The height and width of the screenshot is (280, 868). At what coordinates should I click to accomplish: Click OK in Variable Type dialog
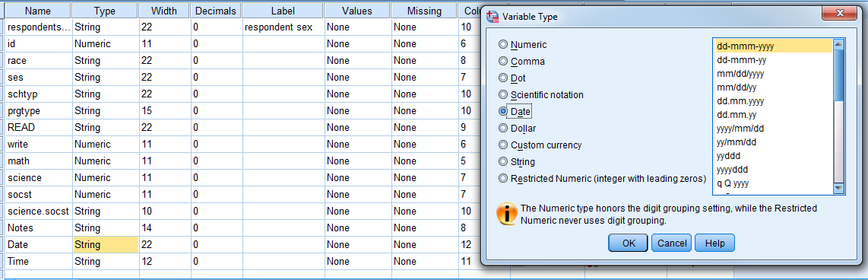(629, 243)
